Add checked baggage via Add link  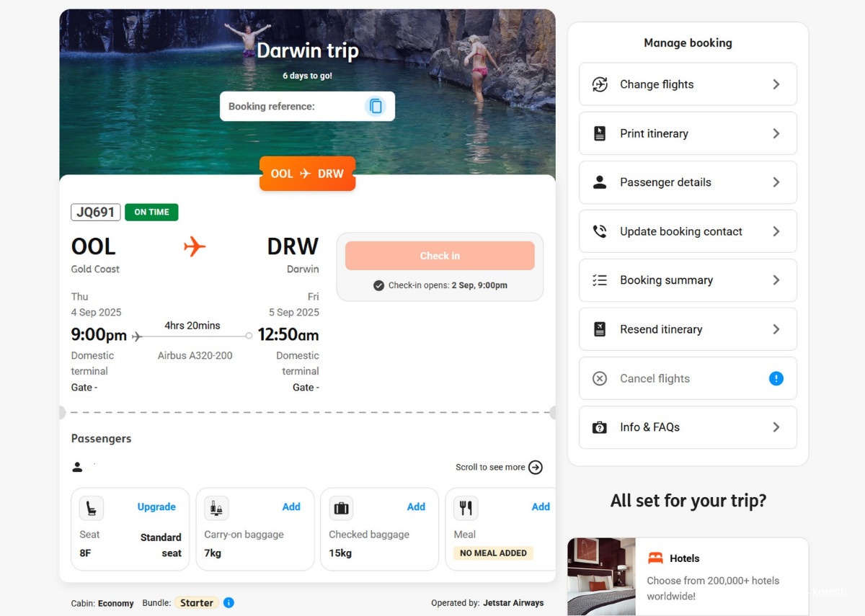[x=416, y=506]
